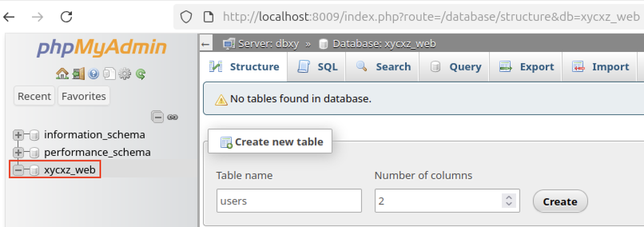
Task: Switch to the SQL tab
Action: click(317, 67)
